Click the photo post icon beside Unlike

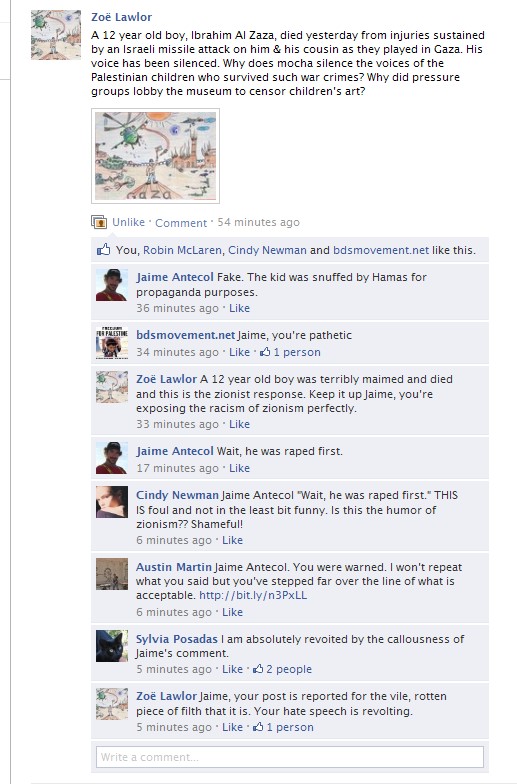tap(99, 222)
